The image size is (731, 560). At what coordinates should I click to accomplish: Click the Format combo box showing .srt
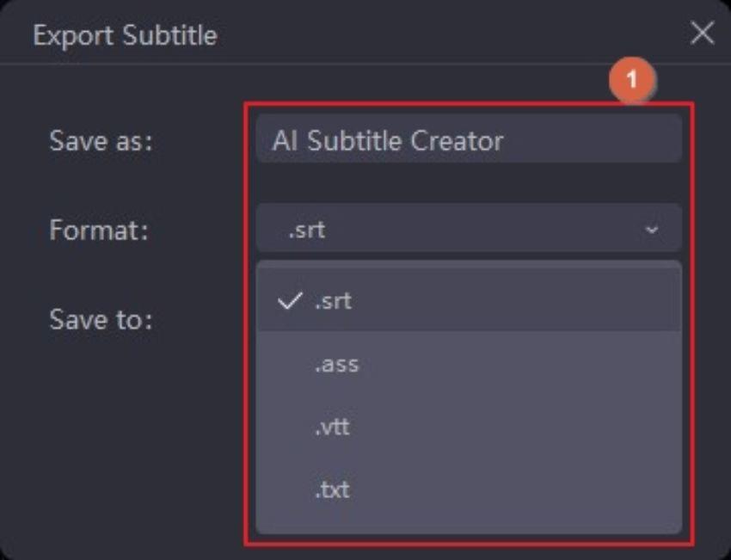(x=469, y=230)
